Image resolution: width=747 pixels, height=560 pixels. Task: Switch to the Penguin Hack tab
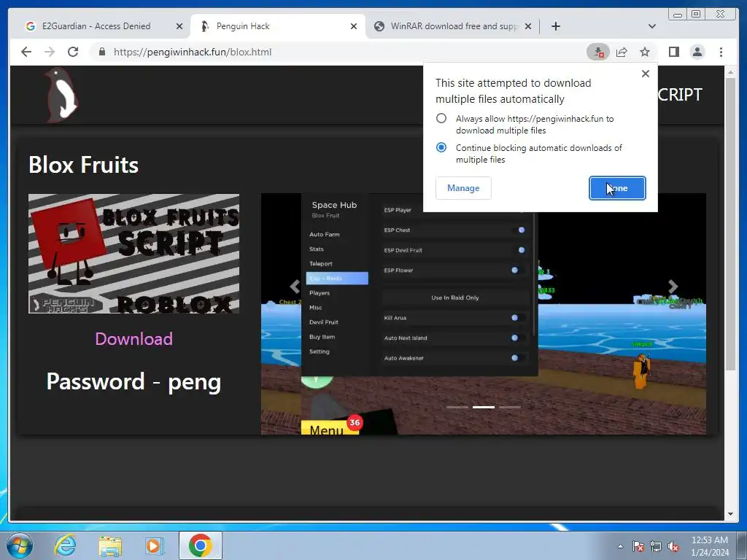point(278,26)
